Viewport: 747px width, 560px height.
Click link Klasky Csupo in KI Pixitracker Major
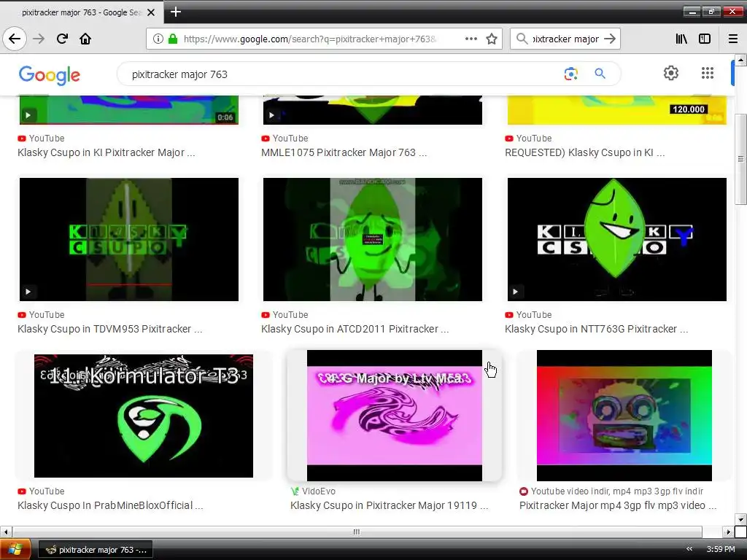(x=107, y=152)
